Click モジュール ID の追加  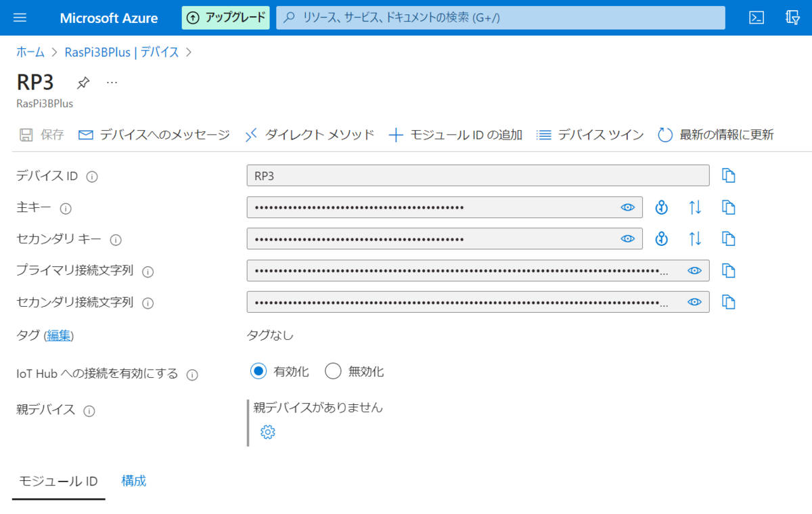click(x=455, y=135)
